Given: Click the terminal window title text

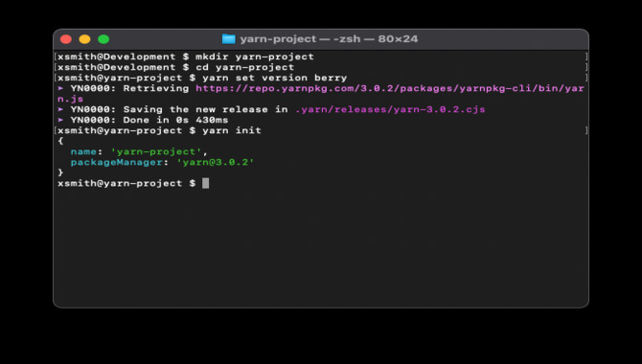Looking at the screenshot, I should (329, 39).
